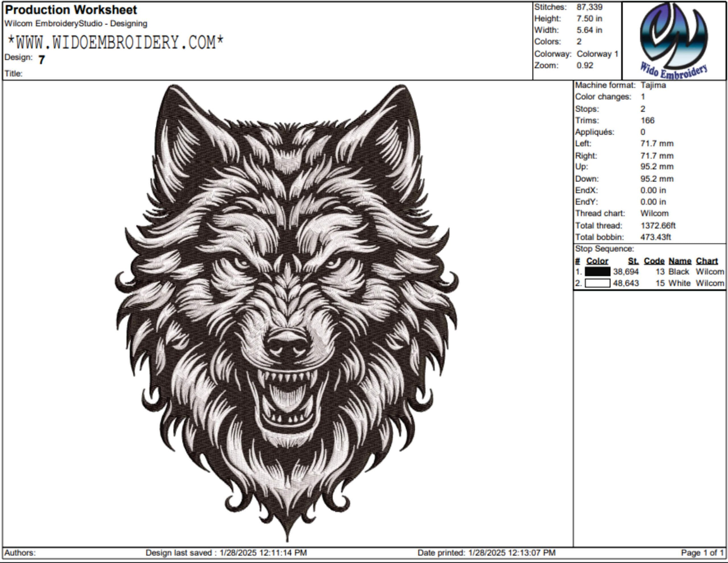
Task: Click the Trims value 166
Action: [648, 120]
